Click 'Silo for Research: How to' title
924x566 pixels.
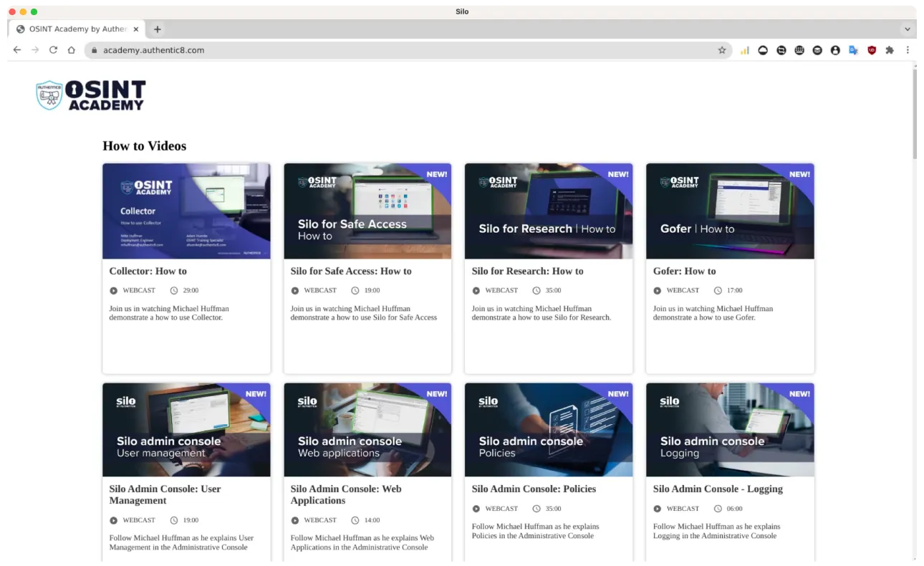pyautogui.click(x=528, y=271)
